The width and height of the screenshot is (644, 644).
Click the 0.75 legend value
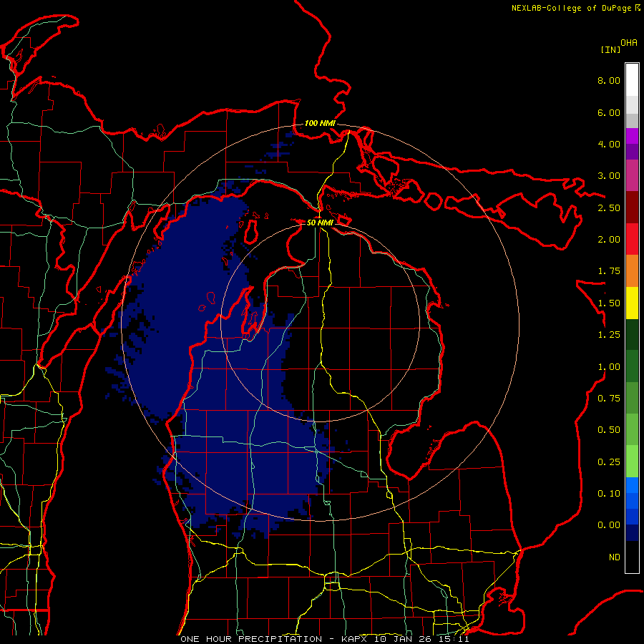[609, 399]
